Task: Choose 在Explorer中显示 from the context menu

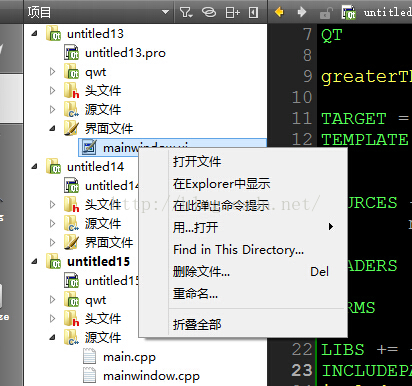Action: 243,184
